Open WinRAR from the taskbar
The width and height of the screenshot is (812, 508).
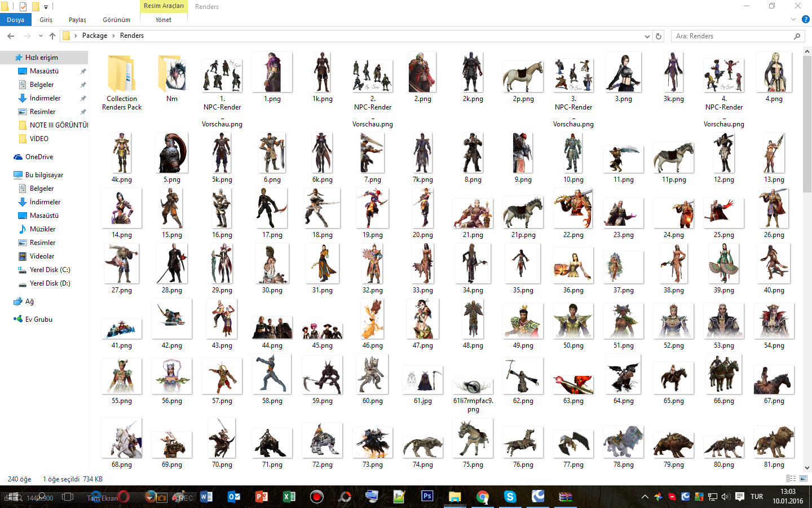pos(565,497)
